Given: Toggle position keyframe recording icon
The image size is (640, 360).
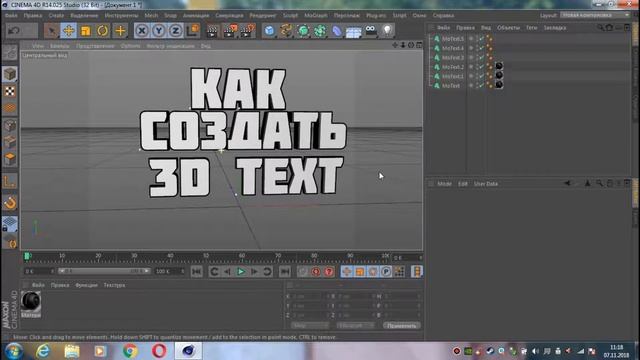Looking at the screenshot, I should point(347,271).
